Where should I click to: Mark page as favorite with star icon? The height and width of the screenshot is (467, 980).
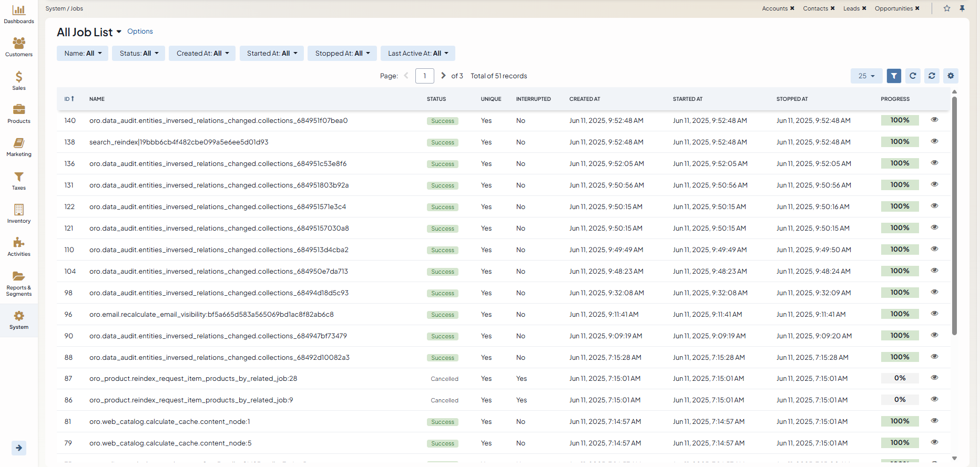click(947, 8)
